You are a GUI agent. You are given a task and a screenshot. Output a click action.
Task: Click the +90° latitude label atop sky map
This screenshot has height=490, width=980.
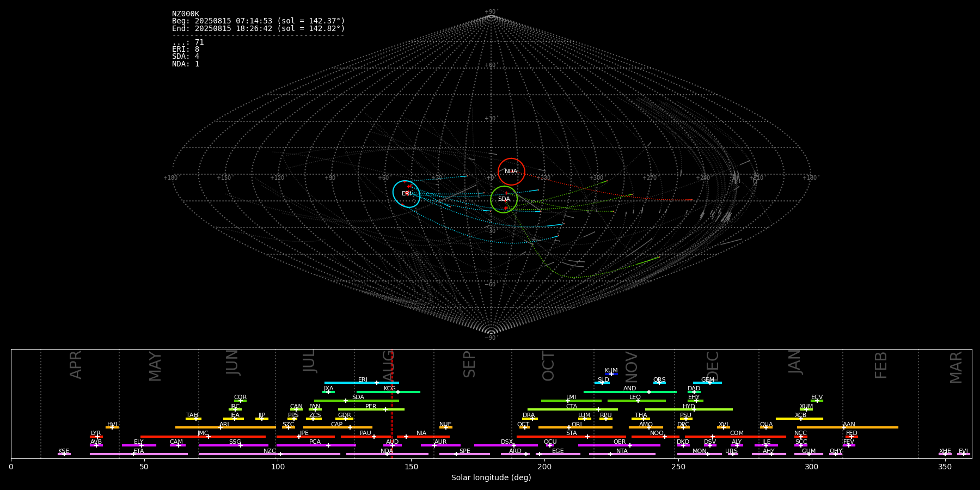tap(491, 12)
